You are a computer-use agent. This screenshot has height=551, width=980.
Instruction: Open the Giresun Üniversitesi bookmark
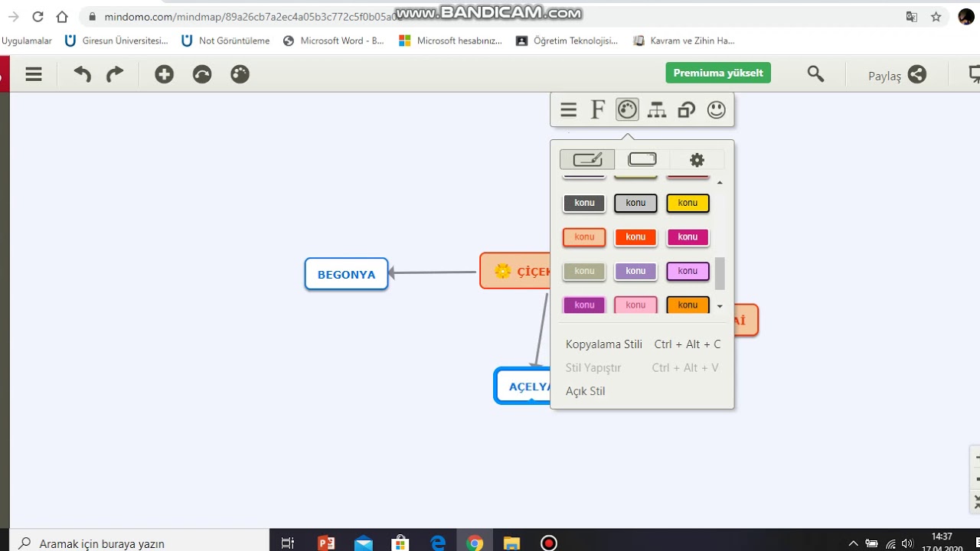[116, 41]
